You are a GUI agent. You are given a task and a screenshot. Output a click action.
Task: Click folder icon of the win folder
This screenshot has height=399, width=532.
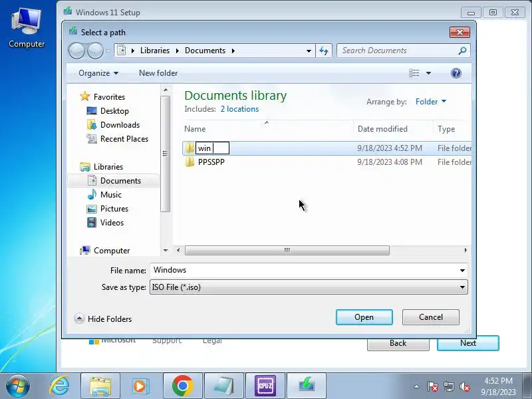pyautogui.click(x=190, y=148)
